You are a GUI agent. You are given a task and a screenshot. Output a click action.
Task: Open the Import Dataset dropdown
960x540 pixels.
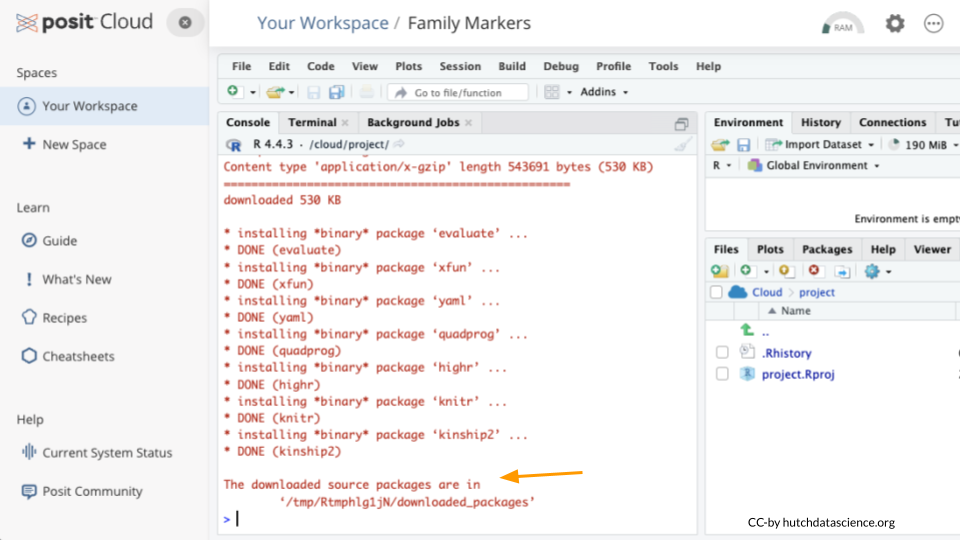(820, 144)
